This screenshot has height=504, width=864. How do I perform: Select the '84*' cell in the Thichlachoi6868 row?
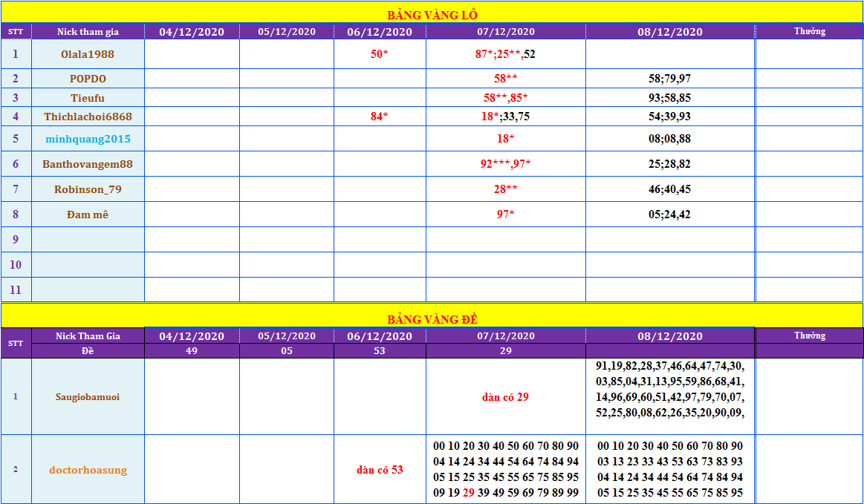[380, 117]
